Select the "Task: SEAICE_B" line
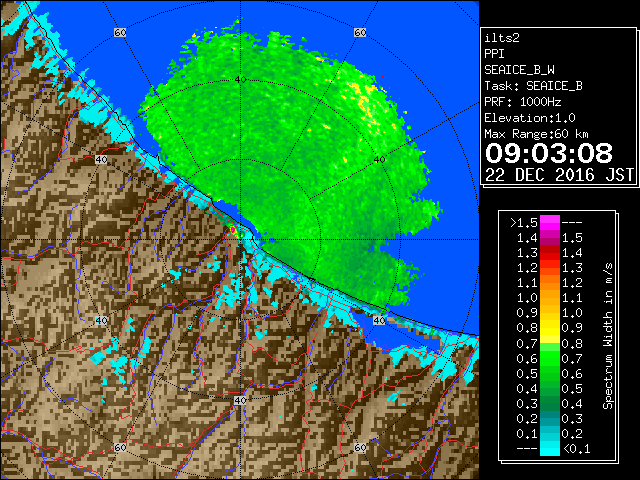The height and width of the screenshot is (480, 640). (x=533, y=86)
